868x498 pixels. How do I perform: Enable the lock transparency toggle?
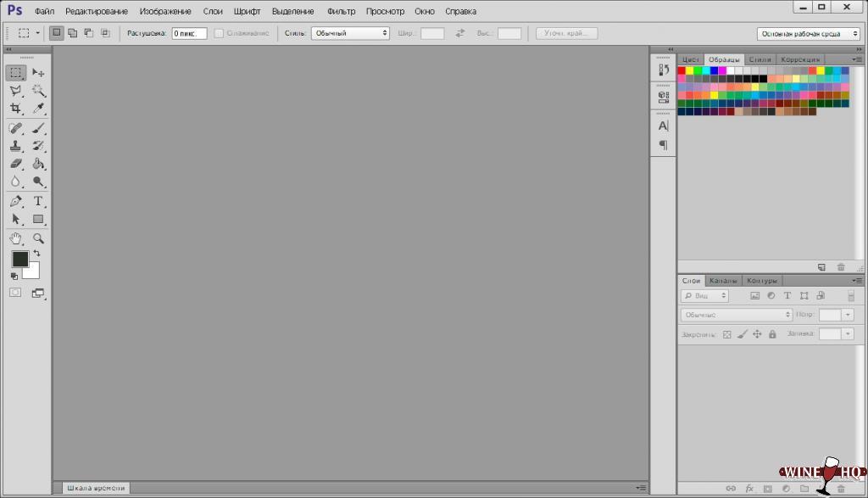click(x=727, y=334)
